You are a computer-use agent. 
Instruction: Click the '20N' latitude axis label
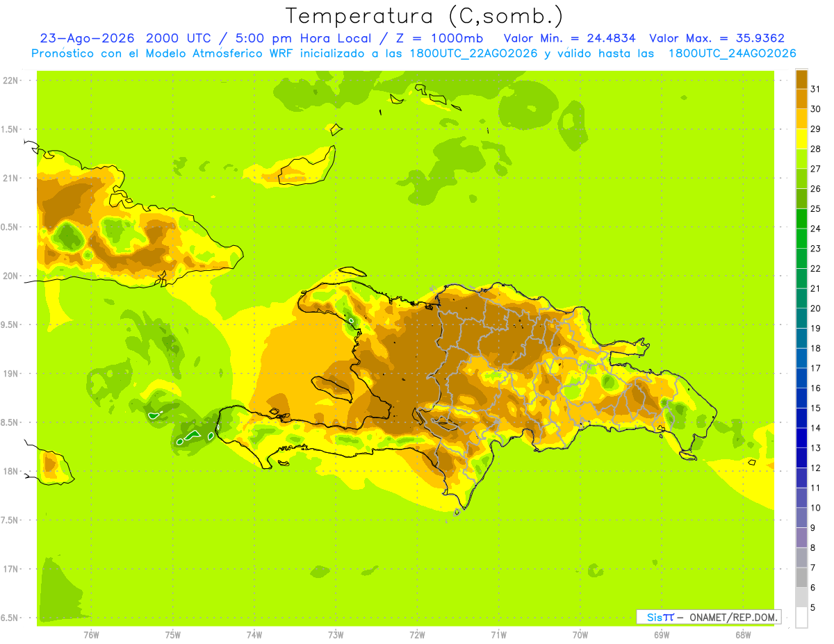click(x=12, y=276)
